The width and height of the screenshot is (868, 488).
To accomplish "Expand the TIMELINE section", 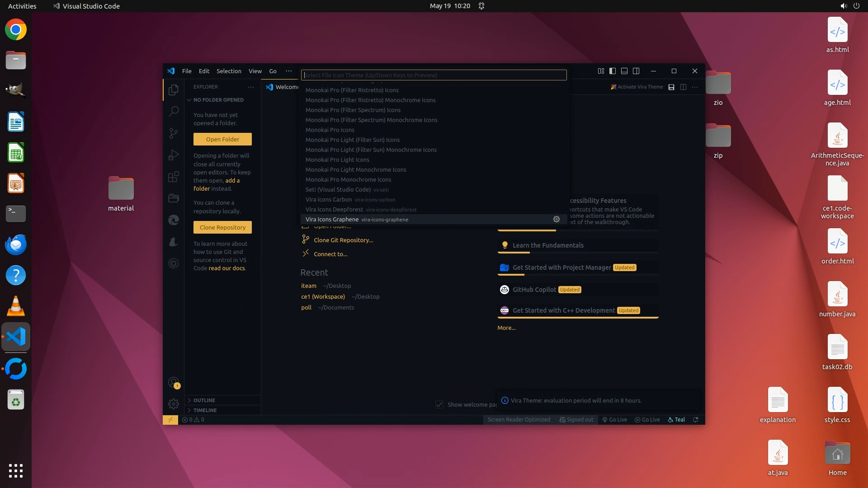I will tap(205, 410).
